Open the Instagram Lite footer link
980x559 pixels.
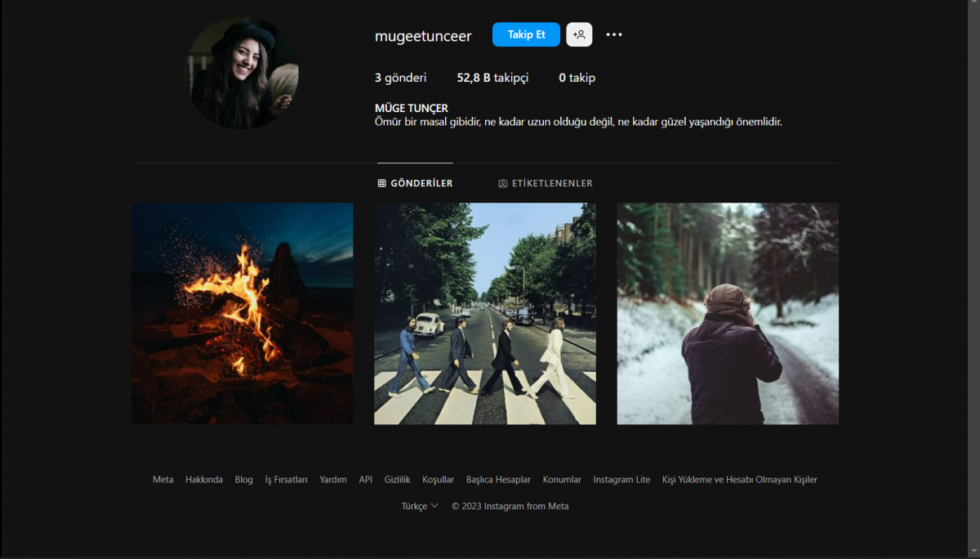tap(622, 480)
